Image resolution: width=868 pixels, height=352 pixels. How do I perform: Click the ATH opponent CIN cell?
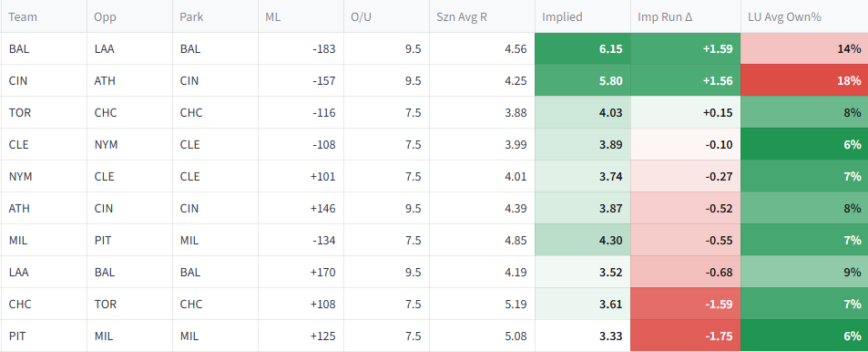pos(129,209)
